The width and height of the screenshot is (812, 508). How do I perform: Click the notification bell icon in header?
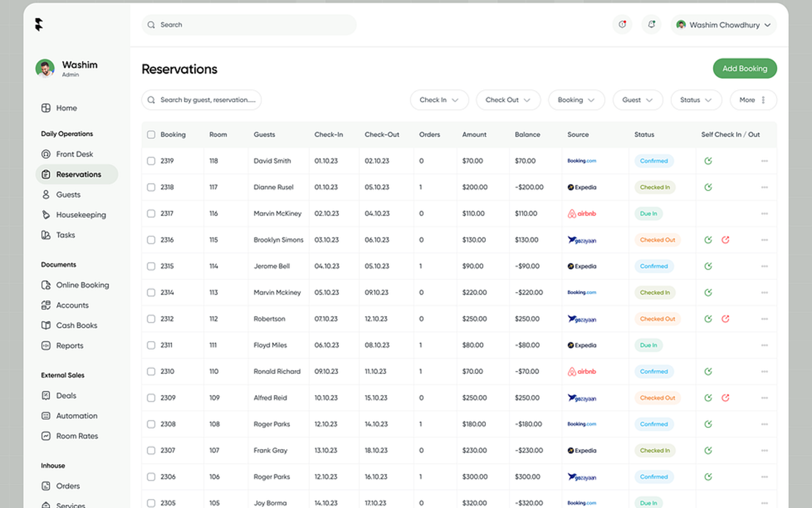point(651,25)
